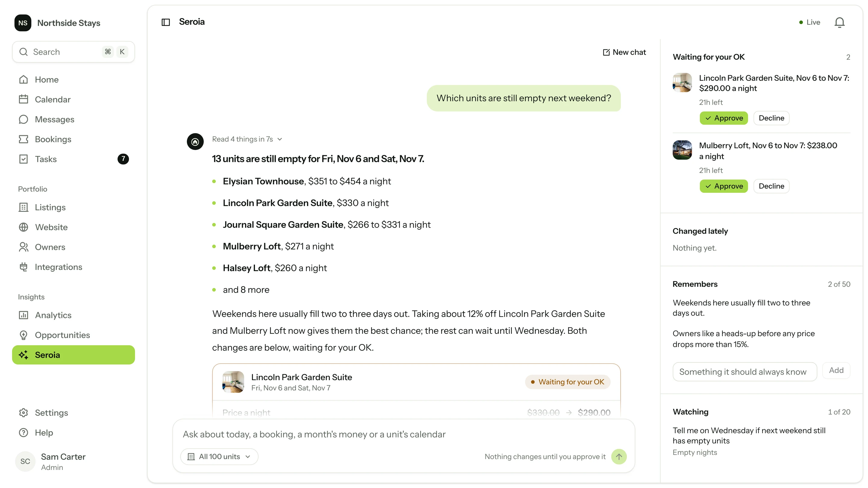Image resolution: width=868 pixels, height=488 pixels.
Task: Decline the Mulberry Loft price change
Action: tap(771, 186)
